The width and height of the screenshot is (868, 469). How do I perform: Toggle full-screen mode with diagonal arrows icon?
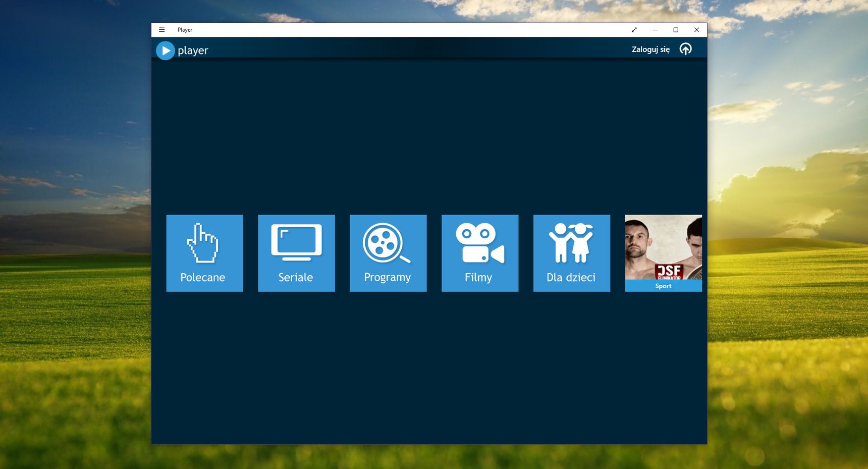click(634, 30)
